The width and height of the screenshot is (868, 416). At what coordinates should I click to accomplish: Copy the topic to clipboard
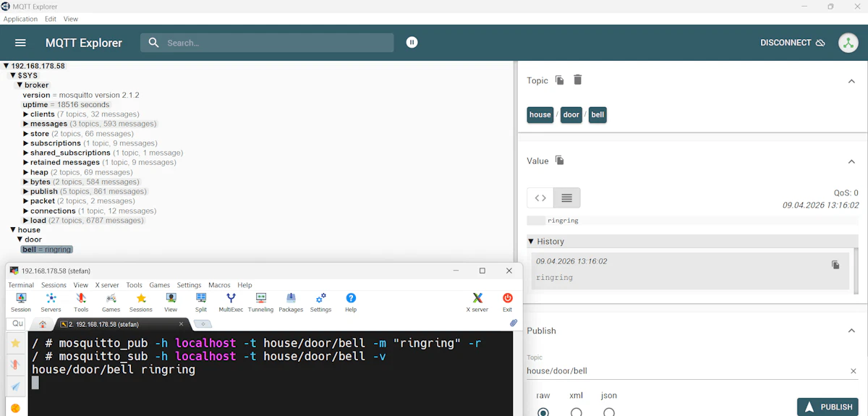(559, 80)
